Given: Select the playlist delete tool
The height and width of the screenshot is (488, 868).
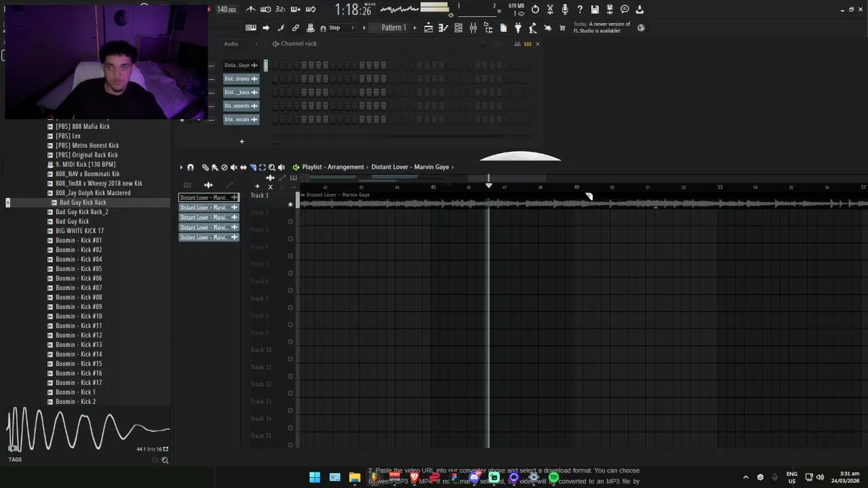Looking at the screenshot, I should tap(224, 167).
